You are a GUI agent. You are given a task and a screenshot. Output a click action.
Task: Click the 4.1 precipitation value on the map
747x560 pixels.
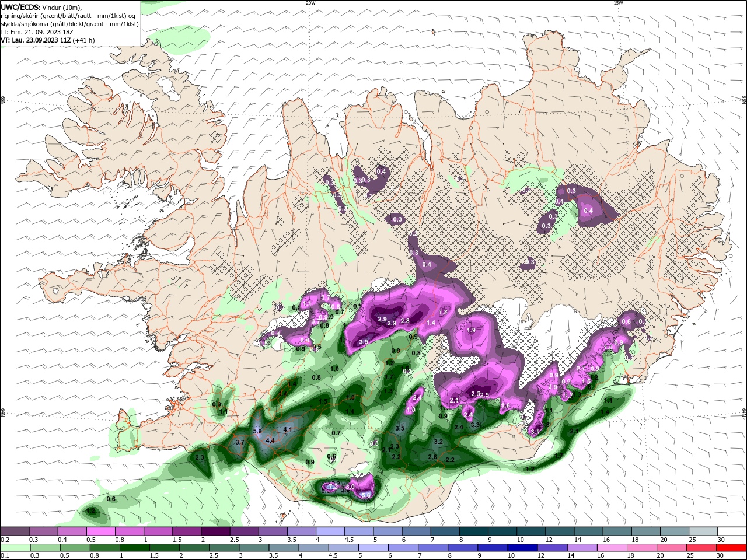(x=287, y=429)
